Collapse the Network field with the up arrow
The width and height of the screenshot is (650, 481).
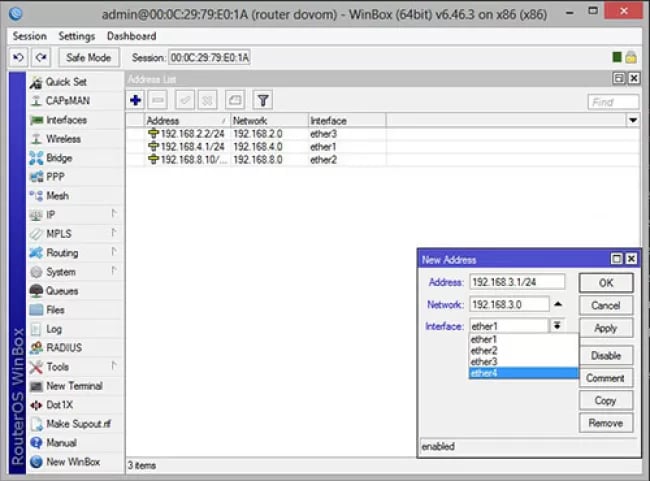coord(558,304)
